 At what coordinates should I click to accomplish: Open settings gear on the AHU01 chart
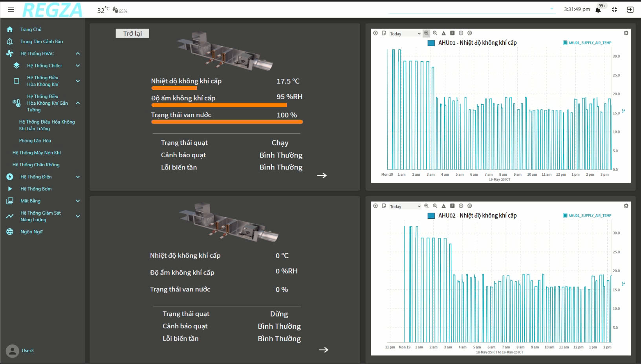pos(626,33)
